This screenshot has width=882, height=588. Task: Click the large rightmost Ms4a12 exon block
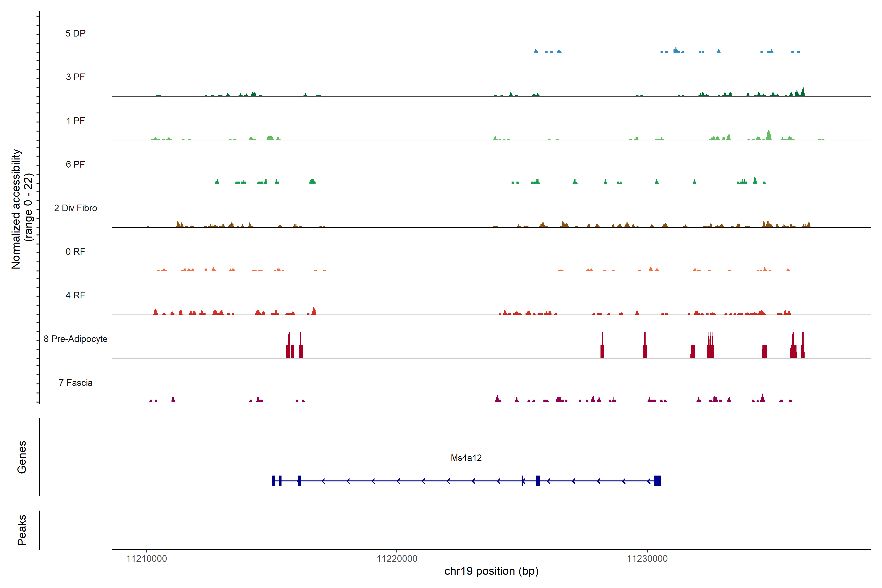point(657,481)
